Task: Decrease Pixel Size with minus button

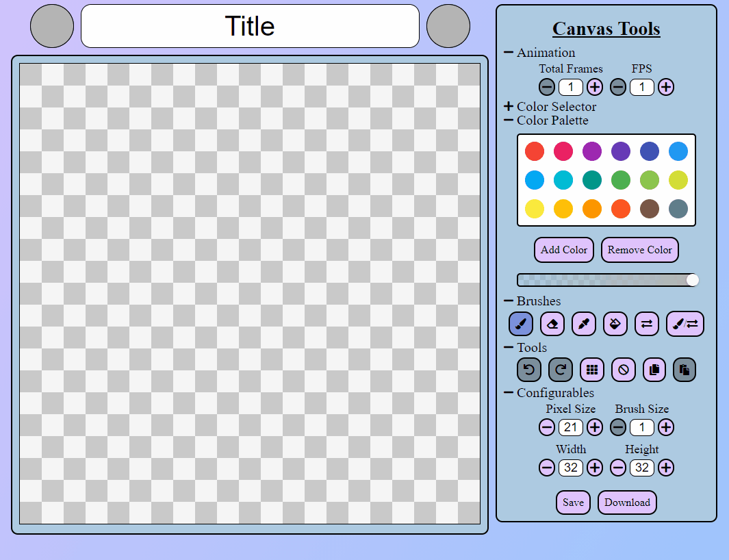Action: (x=547, y=427)
